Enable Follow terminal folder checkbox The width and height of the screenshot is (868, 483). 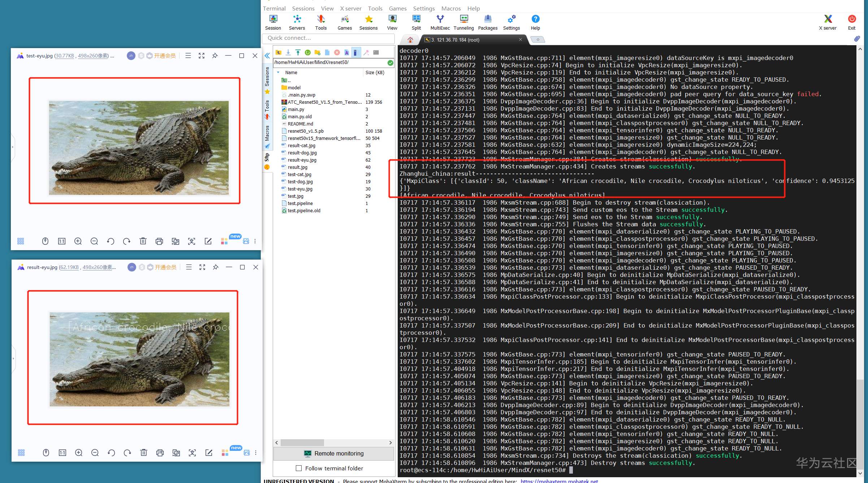tap(299, 468)
